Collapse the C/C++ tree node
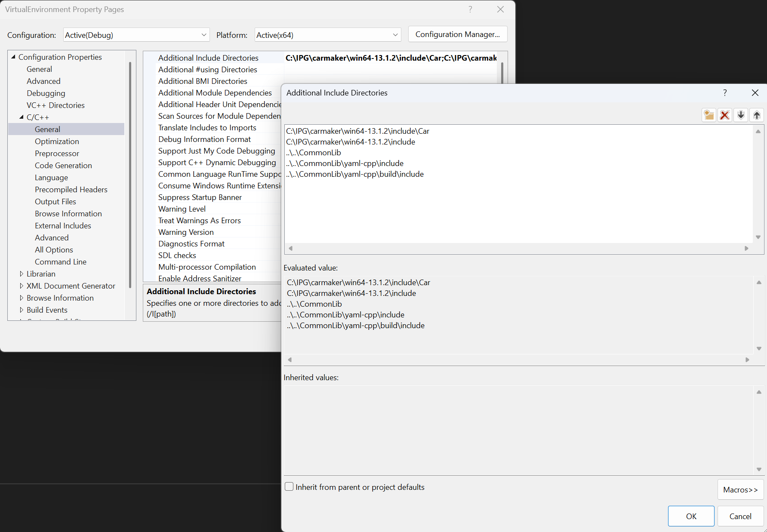 22,117
